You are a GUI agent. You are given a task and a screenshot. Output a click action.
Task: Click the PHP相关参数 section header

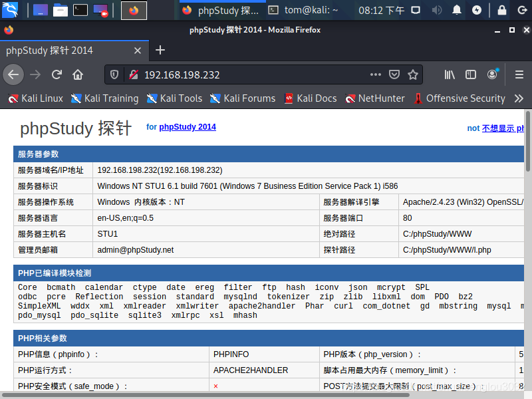[269, 338]
